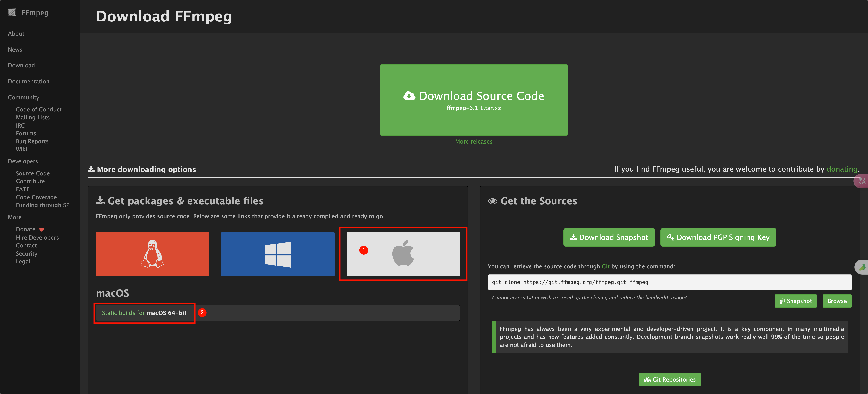
Task: Follow the donating link
Action: click(x=842, y=169)
